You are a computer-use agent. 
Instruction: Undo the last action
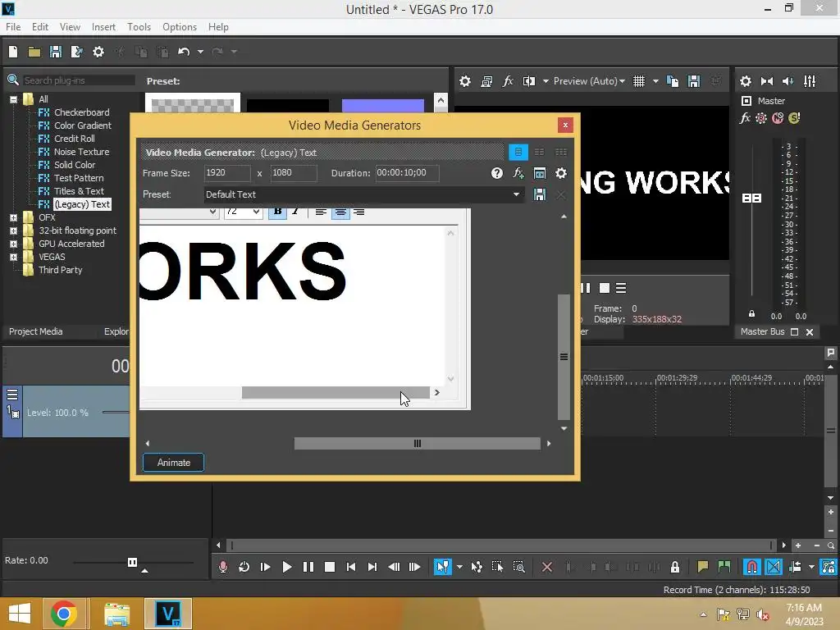click(x=184, y=52)
